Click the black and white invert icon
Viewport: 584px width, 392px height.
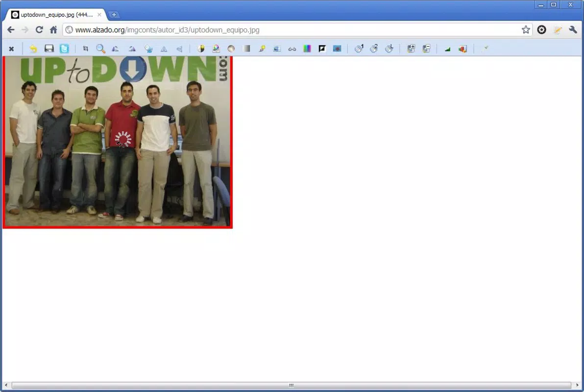322,49
